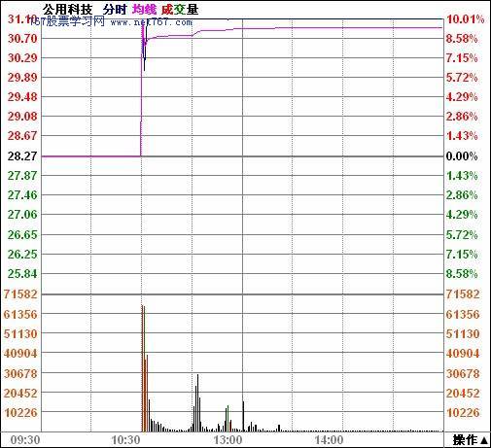Click the 28.27 baseline price label
491x448 pixels.
pyautogui.click(x=22, y=156)
